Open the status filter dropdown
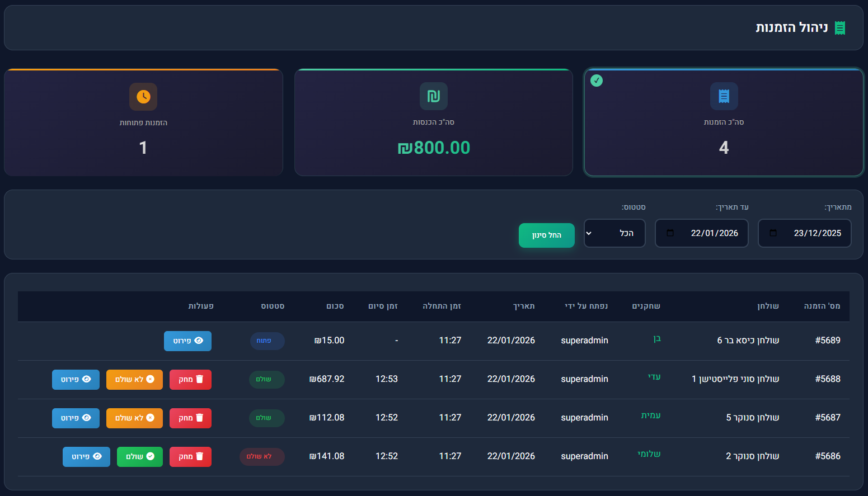 (x=614, y=233)
